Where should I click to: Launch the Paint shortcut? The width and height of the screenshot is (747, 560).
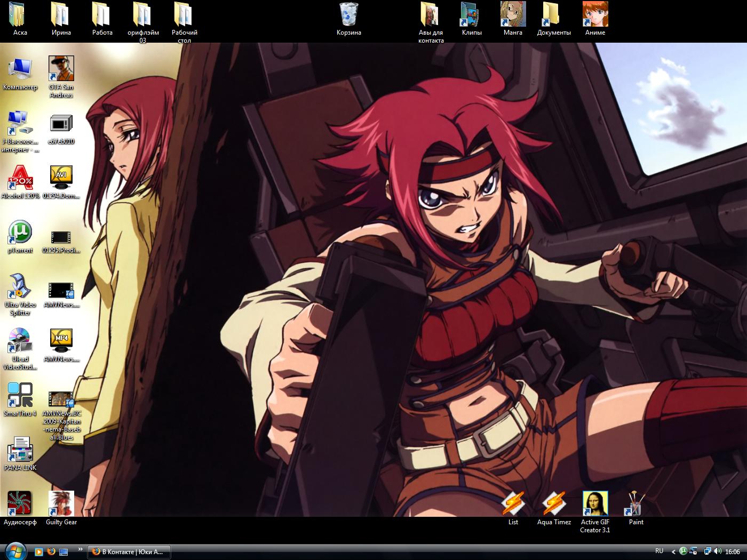tap(636, 509)
